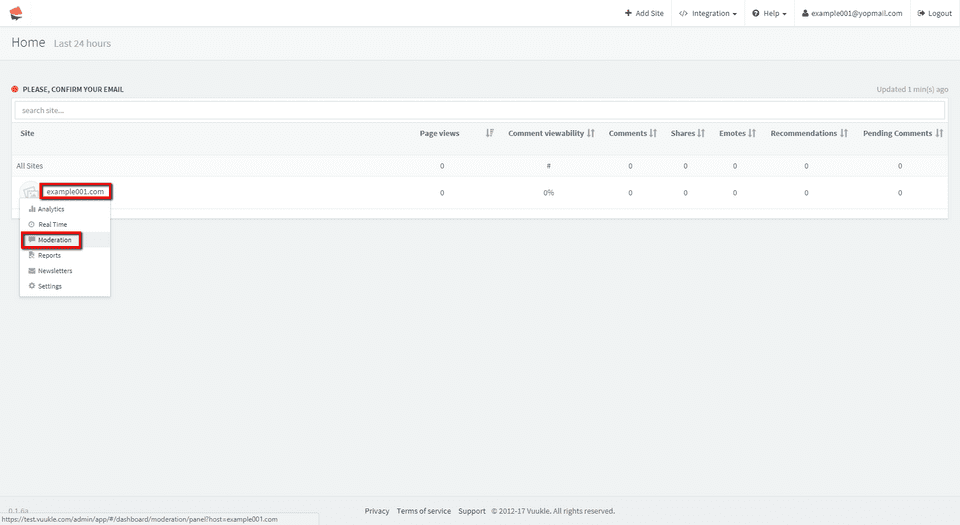This screenshot has height=525, width=960.
Task: Sort the Emotes column using arrows
Action: (752, 133)
